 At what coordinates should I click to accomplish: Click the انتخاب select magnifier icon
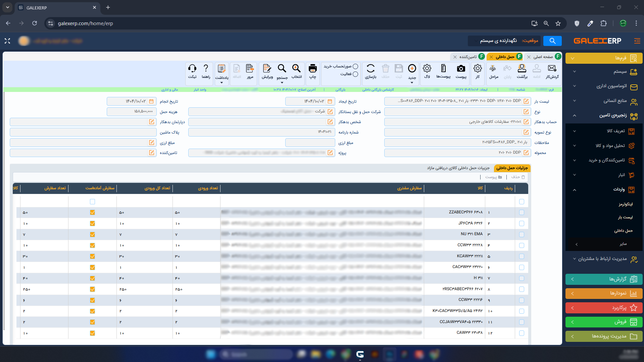[296, 69]
